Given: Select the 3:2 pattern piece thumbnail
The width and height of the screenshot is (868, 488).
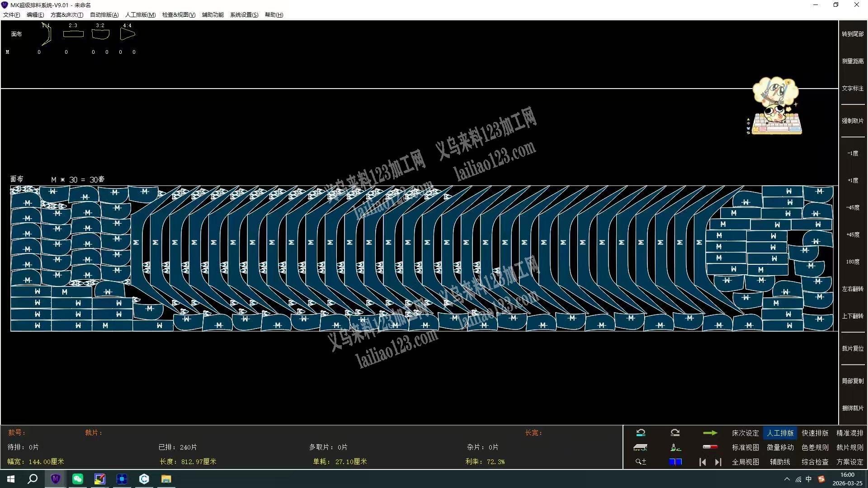Looking at the screenshot, I should (100, 34).
